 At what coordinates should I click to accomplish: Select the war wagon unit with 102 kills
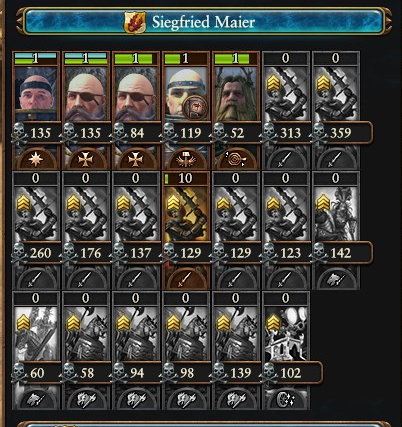point(285,350)
